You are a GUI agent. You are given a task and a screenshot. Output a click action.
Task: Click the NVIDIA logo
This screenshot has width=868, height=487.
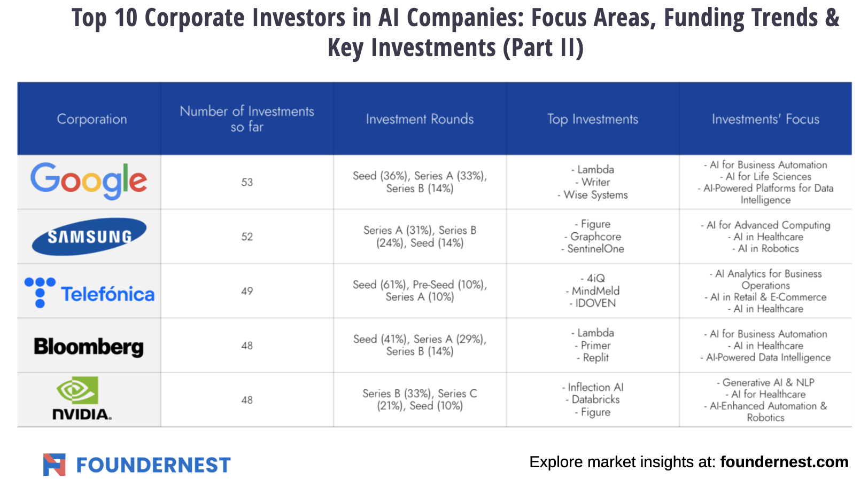[x=82, y=399]
